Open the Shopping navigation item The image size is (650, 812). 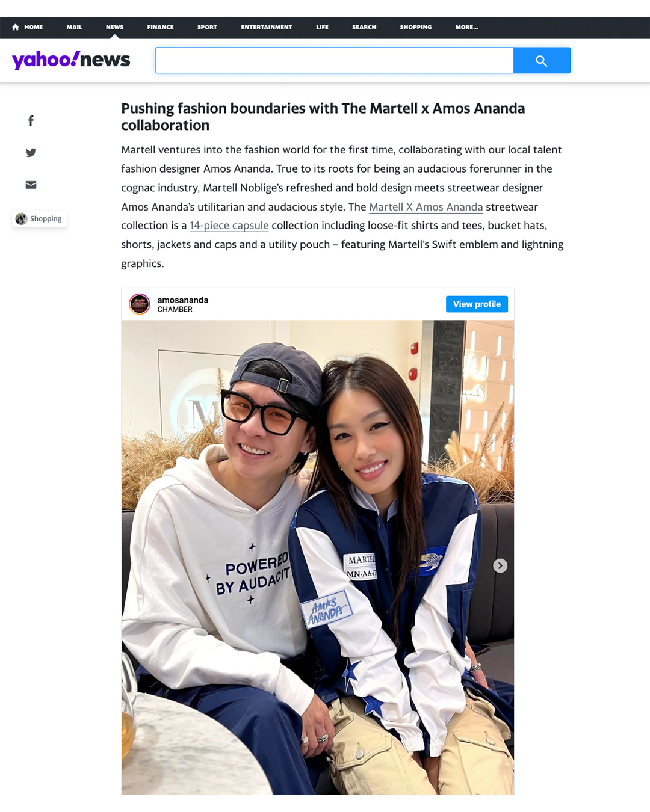pyautogui.click(x=416, y=27)
